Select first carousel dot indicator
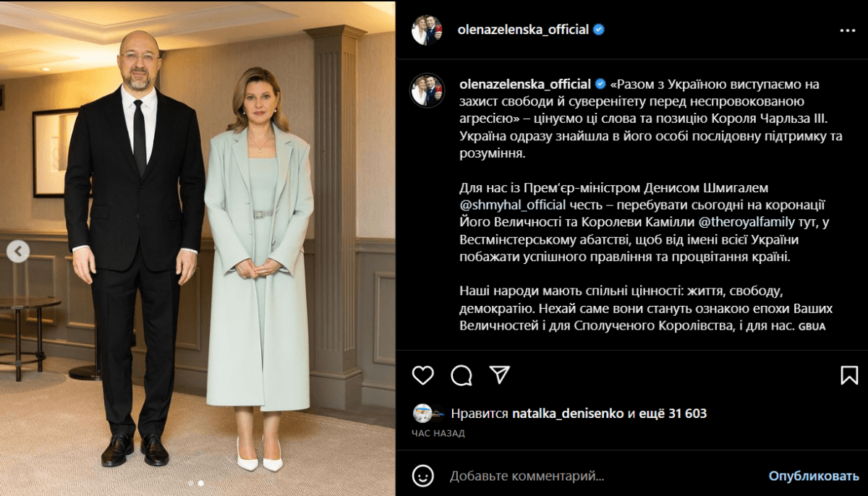The width and height of the screenshot is (868, 496). [191, 482]
